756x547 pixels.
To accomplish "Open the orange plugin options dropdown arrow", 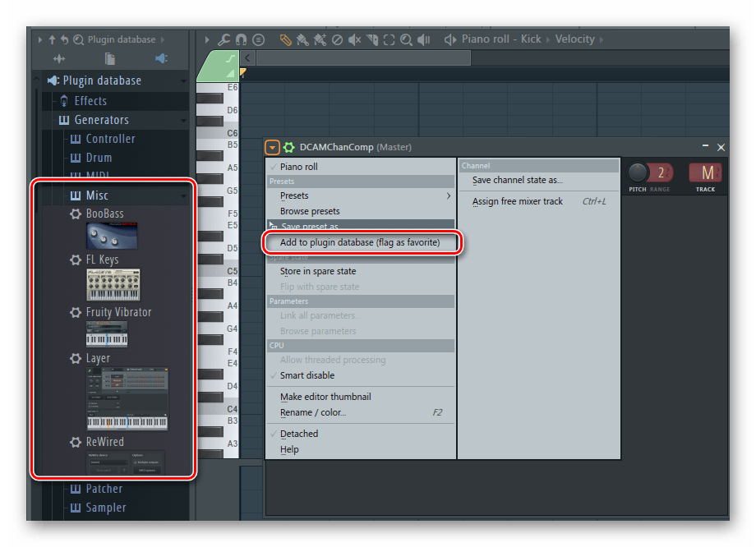I will 272,148.
